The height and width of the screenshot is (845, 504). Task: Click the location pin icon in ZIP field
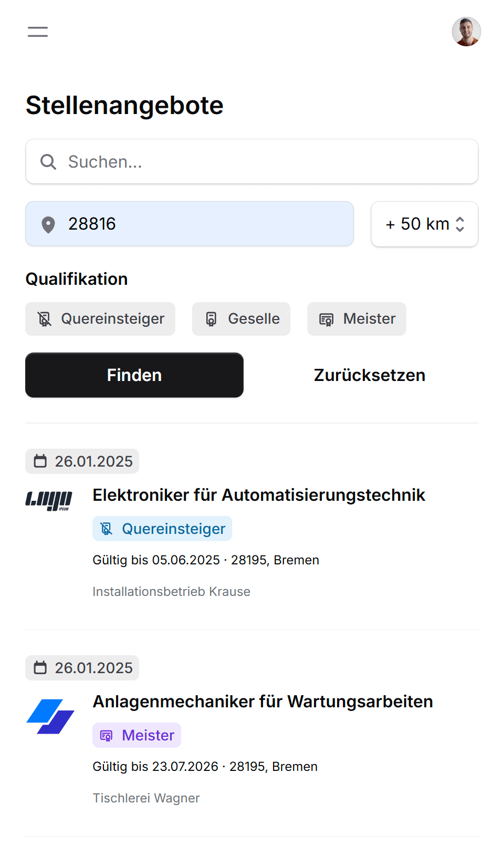(48, 224)
